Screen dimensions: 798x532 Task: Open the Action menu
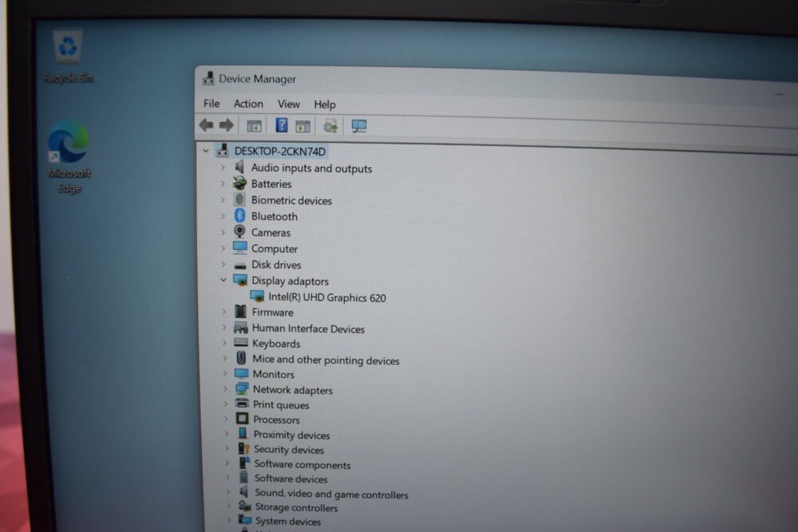[x=248, y=104]
